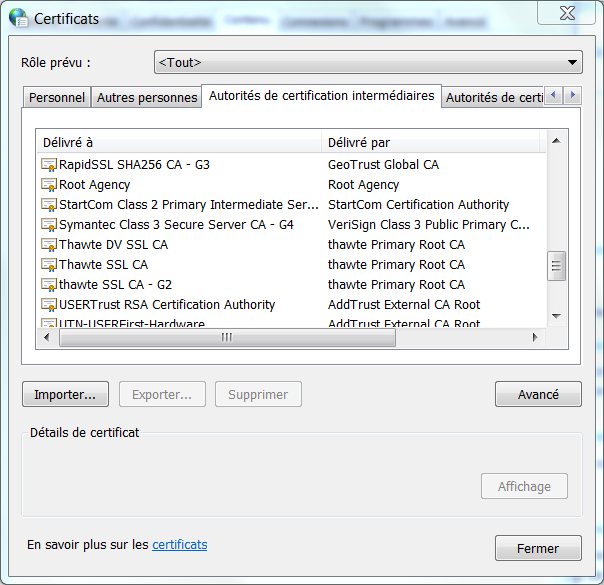Screen dimensions: 604x585
Task: Click the Certificats globe icon in the title bar
Action: 18,18
